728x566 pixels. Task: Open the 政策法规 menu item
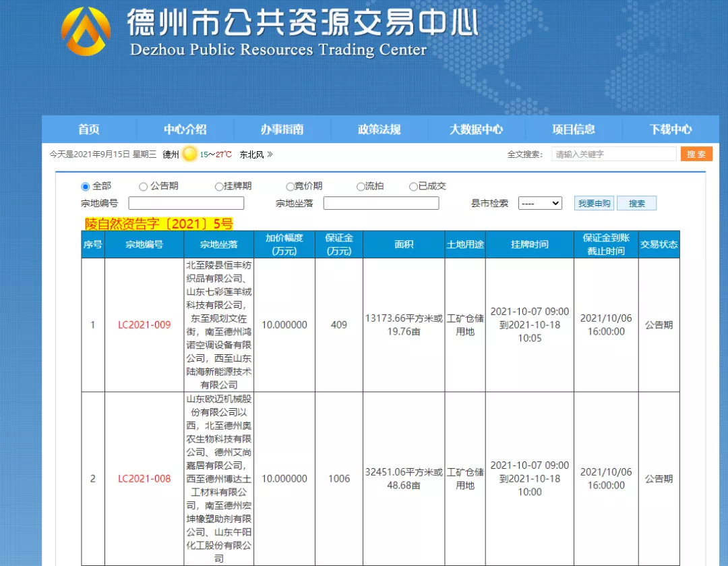pos(379,129)
